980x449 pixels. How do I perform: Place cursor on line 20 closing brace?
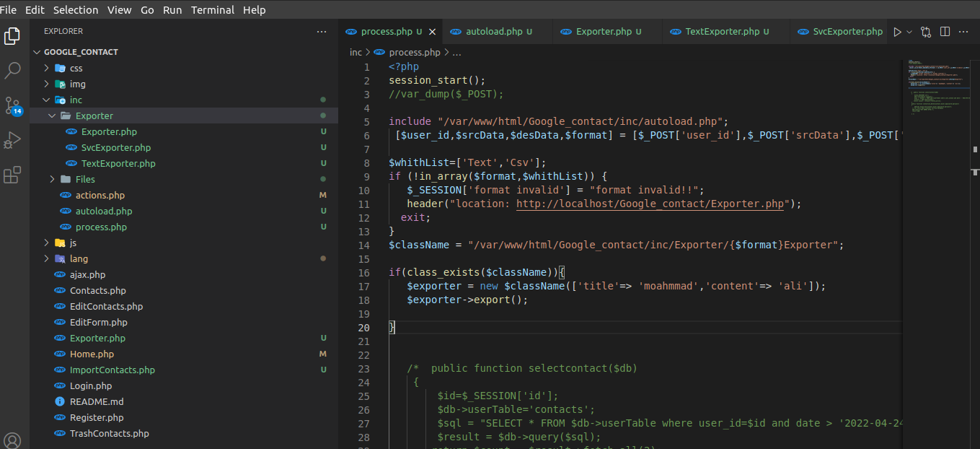[x=392, y=327]
